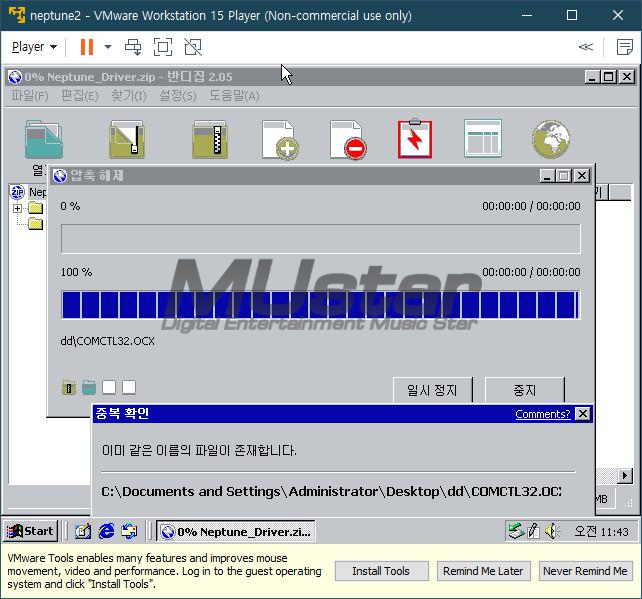This screenshot has width=642, height=599.
Task: Tick the second empty checkbox in extract dialog
Action: click(129, 387)
